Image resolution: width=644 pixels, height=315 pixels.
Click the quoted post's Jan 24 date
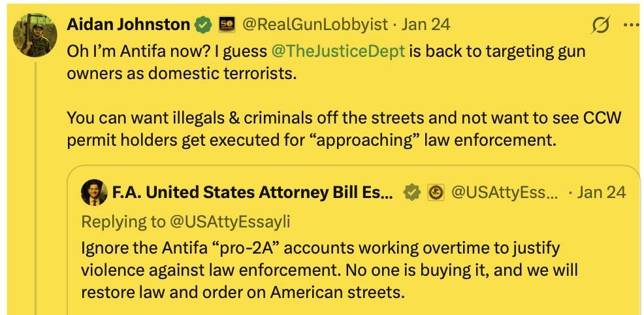tap(602, 193)
